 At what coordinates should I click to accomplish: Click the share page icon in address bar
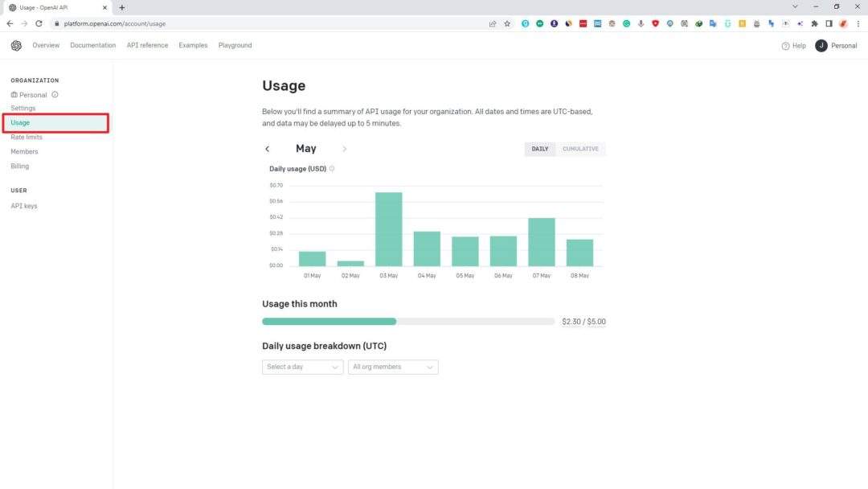pos(493,24)
